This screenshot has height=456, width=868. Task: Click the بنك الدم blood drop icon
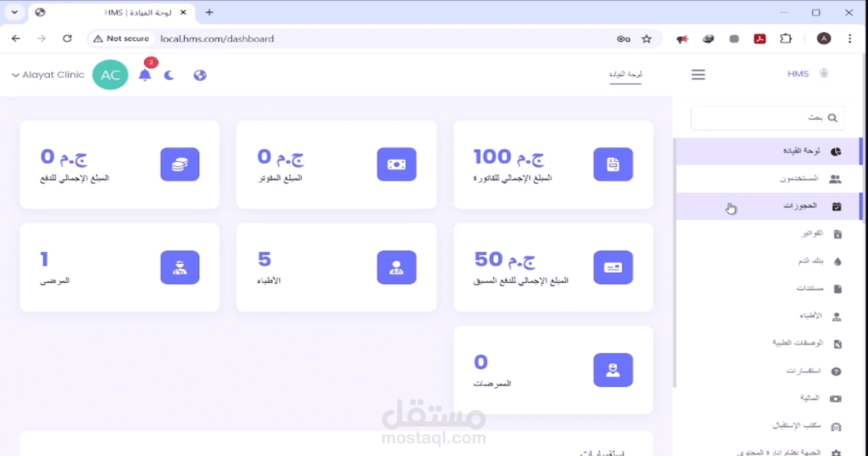[837, 261]
